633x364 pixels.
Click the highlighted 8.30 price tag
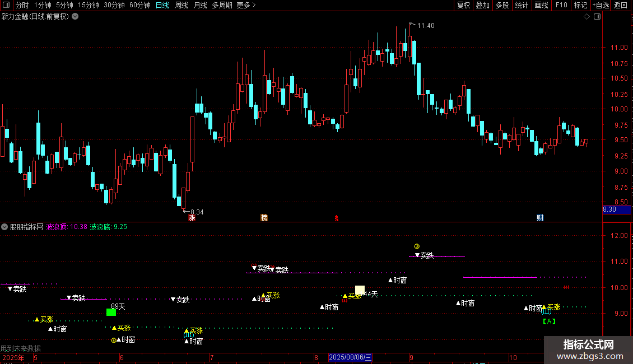coord(616,209)
